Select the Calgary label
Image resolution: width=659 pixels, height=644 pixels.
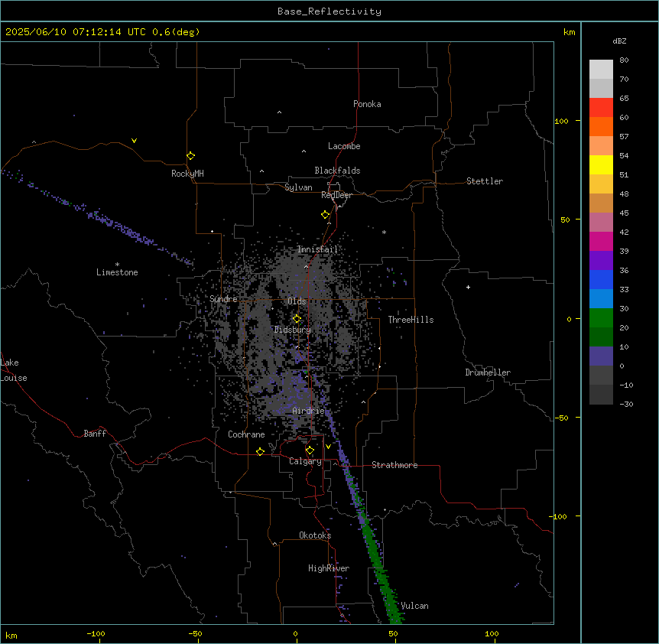[x=305, y=461]
